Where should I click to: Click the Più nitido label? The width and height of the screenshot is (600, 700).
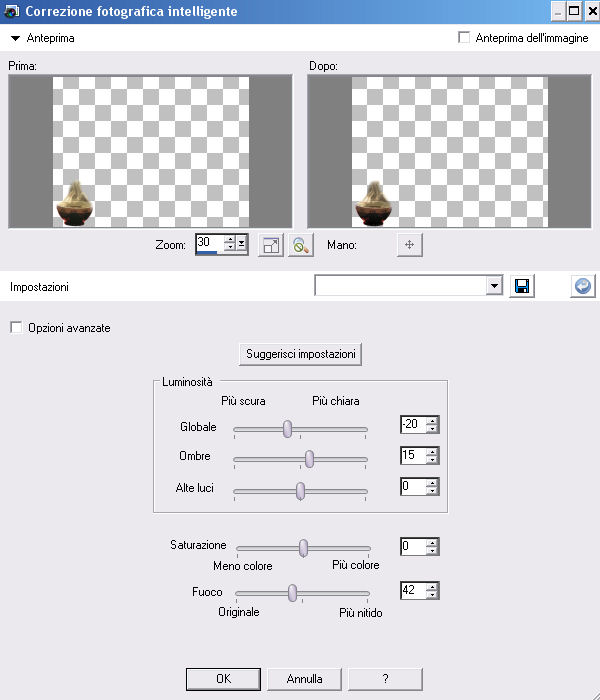[x=361, y=612]
